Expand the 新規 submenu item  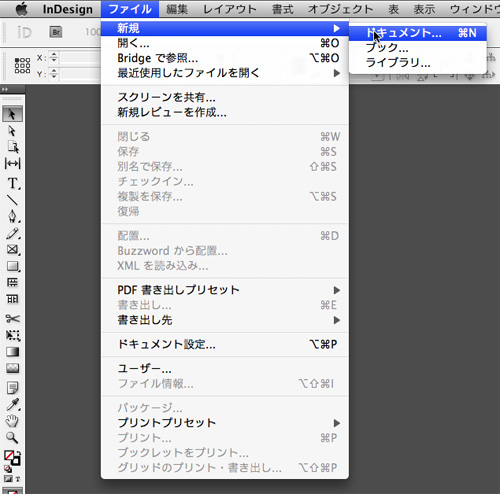tap(225, 28)
